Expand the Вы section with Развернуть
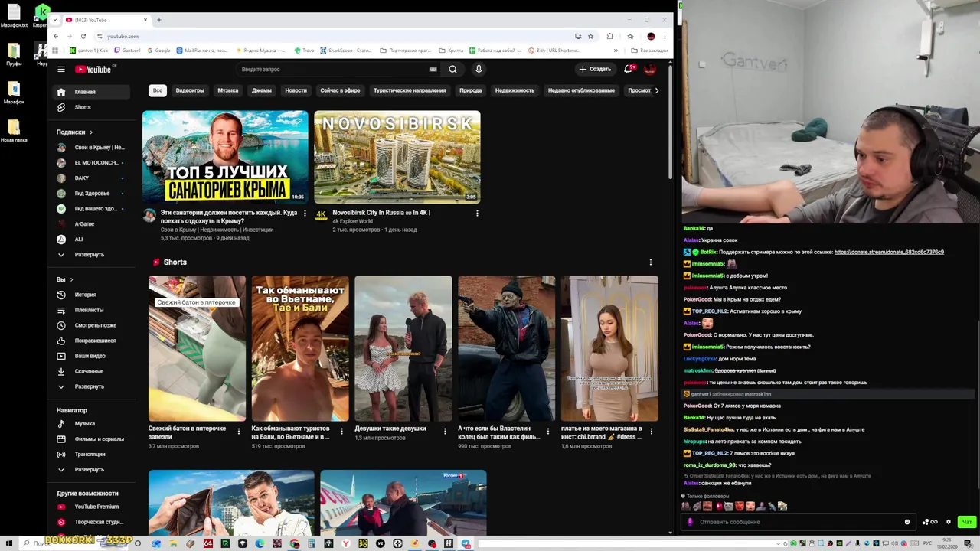 click(x=90, y=386)
